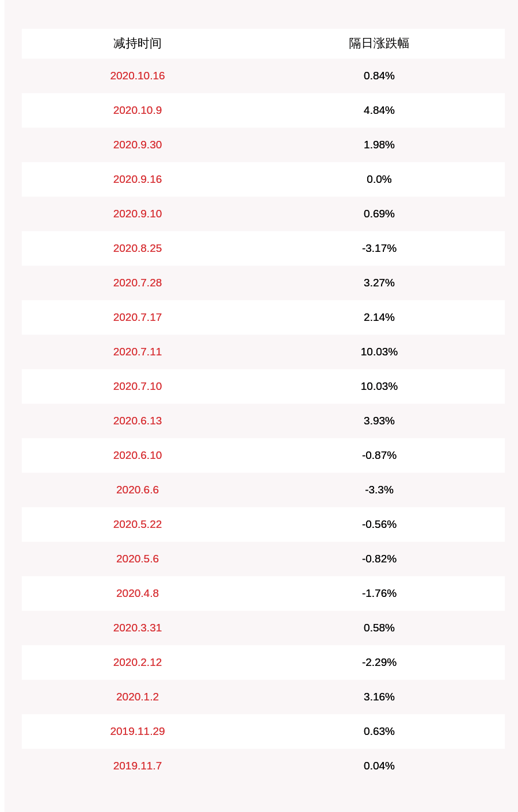Select the date 2020.10.16
518x812 pixels.
pos(137,76)
